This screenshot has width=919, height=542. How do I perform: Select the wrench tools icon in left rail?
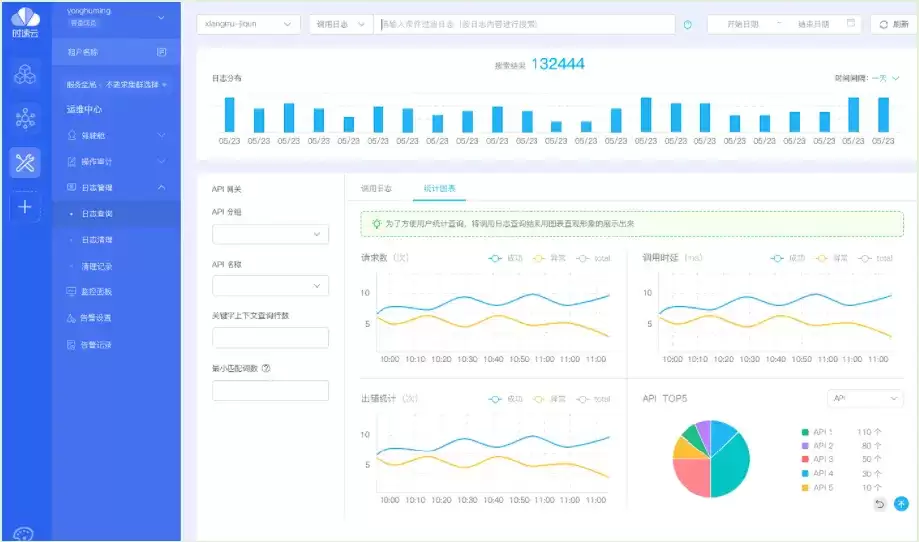pyautogui.click(x=25, y=162)
